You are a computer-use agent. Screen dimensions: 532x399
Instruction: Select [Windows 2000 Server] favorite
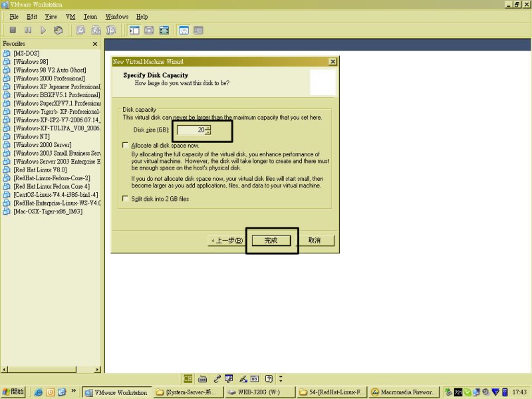(x=43, y=144)
